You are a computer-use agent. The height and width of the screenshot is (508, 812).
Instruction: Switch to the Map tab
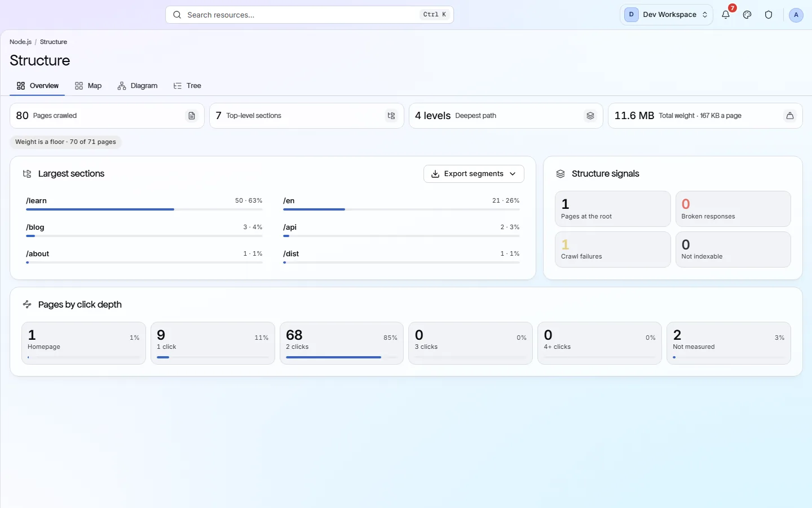[x=89, y=86]
